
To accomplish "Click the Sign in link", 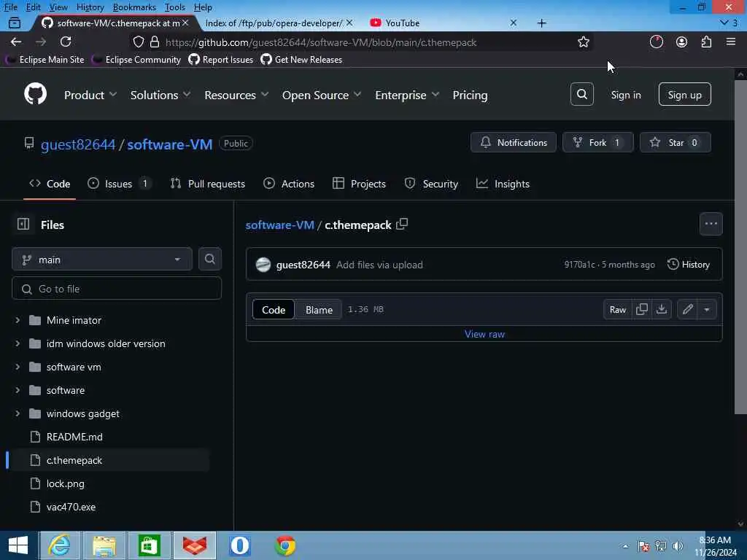I will tap(625, 95).
